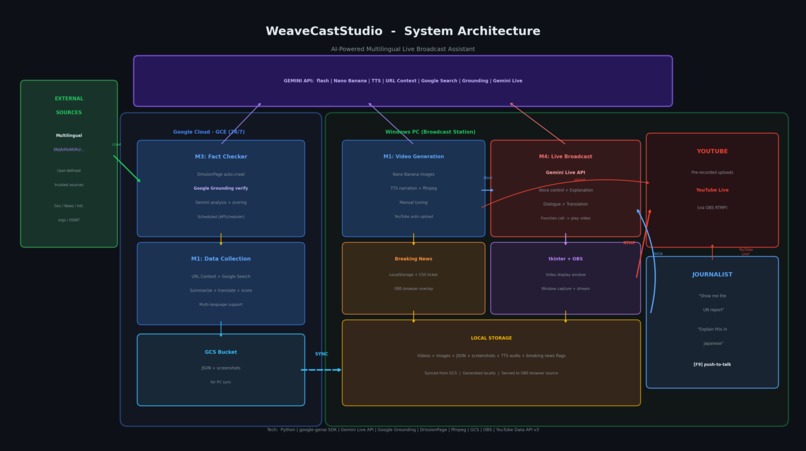Viewport: 806px width, 451px height.
Task: Click 'Gemini Live API' bold line
Action: click(x=565, y=173)
